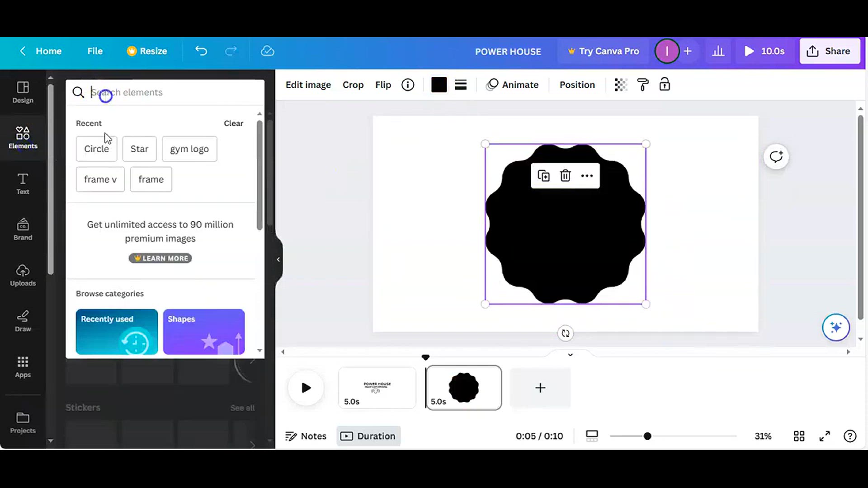Click the rotate handle below the shape
This screenshot has width=868, height=488.
point(565,333)
